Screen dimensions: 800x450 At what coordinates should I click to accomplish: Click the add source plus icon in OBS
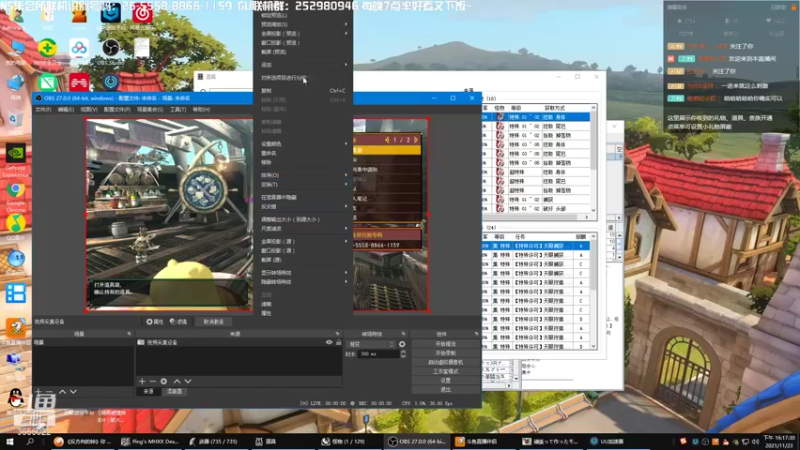[x=142, y=381]
